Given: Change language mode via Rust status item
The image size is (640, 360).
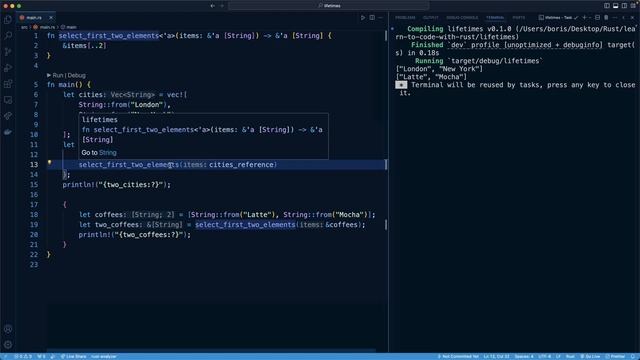Looking at the screenshot, I should [570, 356].
